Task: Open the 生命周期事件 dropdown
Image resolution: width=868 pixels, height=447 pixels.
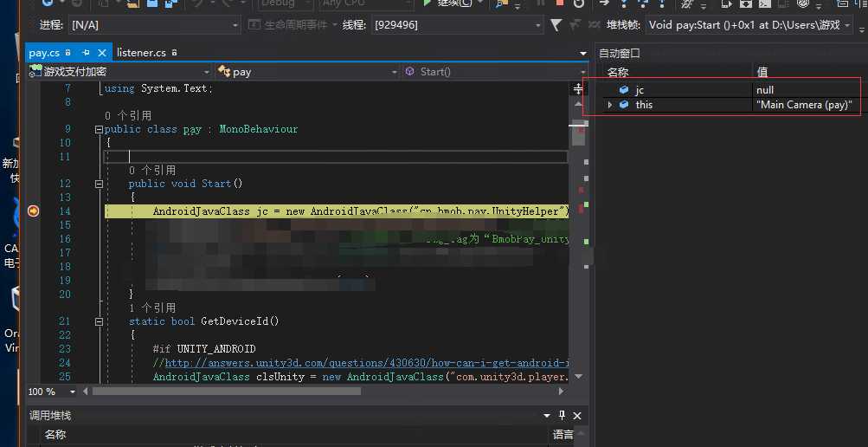Action: coord(293,25)
